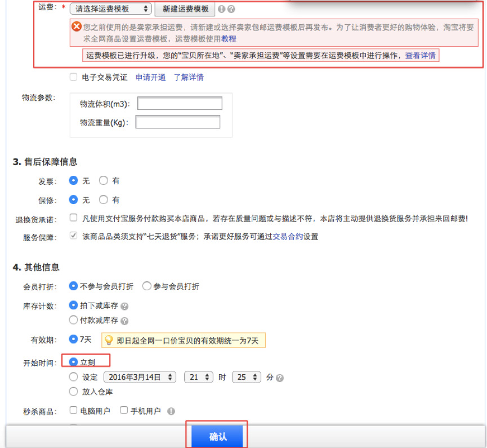Expand the hour dropdown showing 21
The image size is (487, 448).
point(200,377)
